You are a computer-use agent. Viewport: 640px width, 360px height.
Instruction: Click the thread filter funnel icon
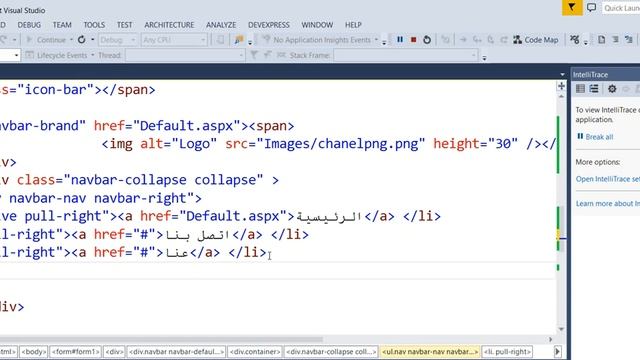[254, 55]
